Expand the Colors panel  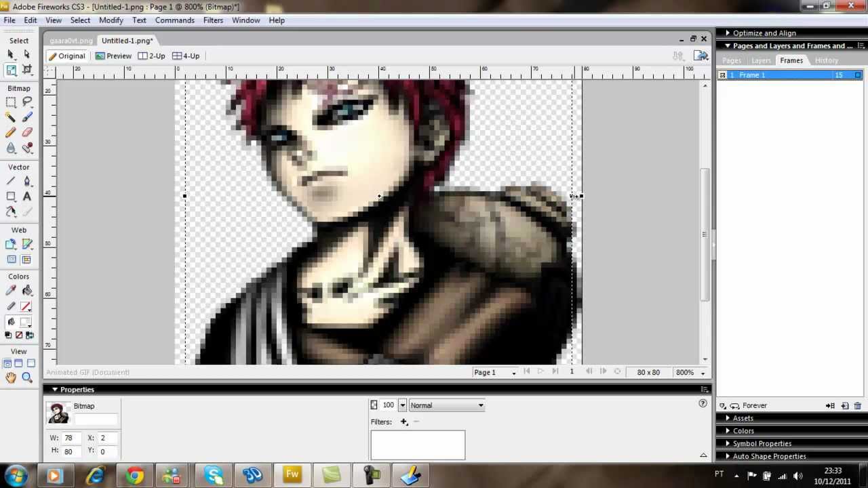pyautogui.click(x=728, y=430)
